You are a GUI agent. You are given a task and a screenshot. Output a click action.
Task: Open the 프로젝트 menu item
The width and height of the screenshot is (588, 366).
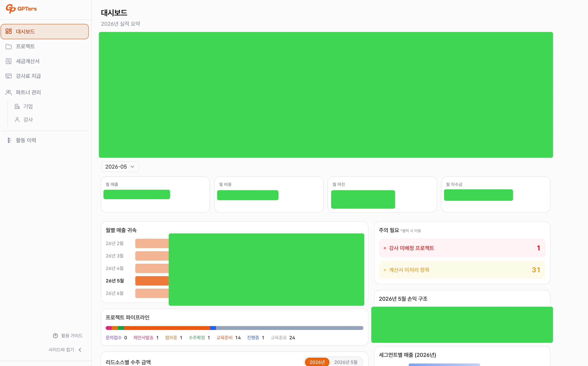(x=45, y=46)
